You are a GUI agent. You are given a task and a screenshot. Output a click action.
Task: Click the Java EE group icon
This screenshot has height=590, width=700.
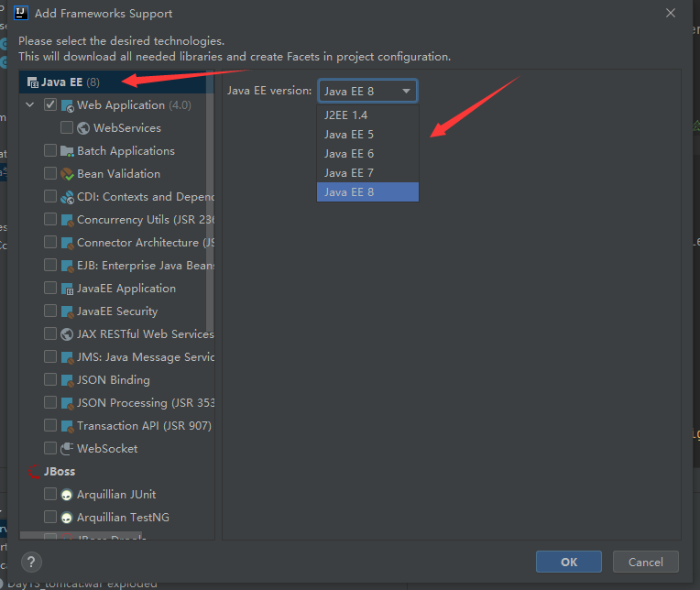(33, 82)
